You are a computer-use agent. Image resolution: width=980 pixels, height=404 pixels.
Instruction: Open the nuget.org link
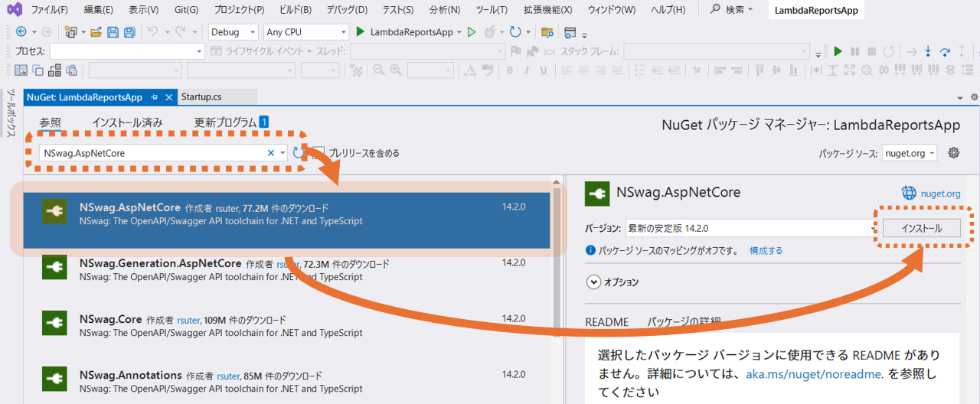tap(941, 194)
